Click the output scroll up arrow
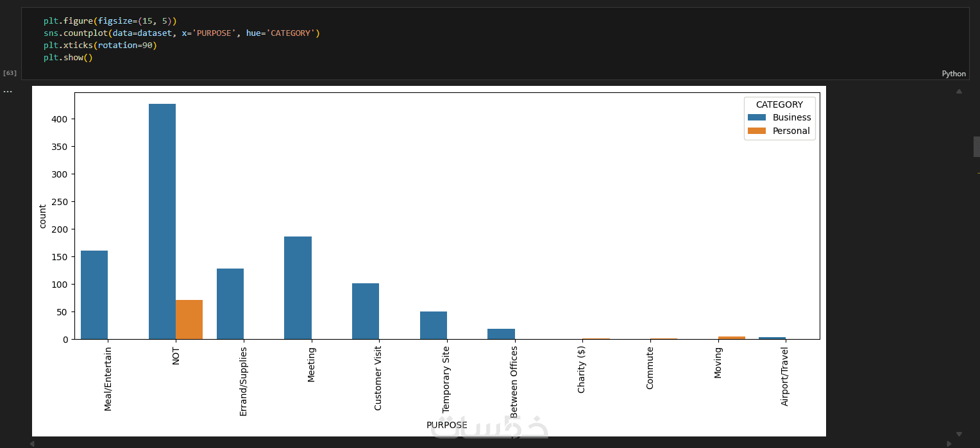The height and width of the screenshot is (448, 980). tap(959, 91)
